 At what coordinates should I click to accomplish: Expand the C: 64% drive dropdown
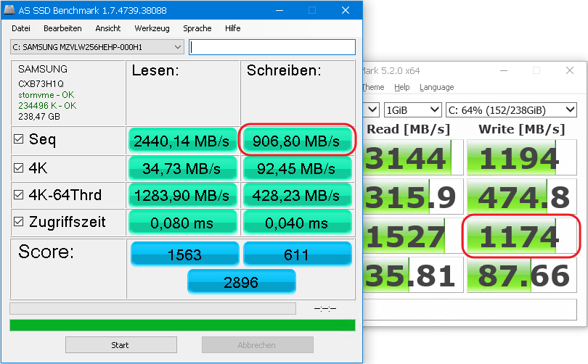[x=511, y=110]
